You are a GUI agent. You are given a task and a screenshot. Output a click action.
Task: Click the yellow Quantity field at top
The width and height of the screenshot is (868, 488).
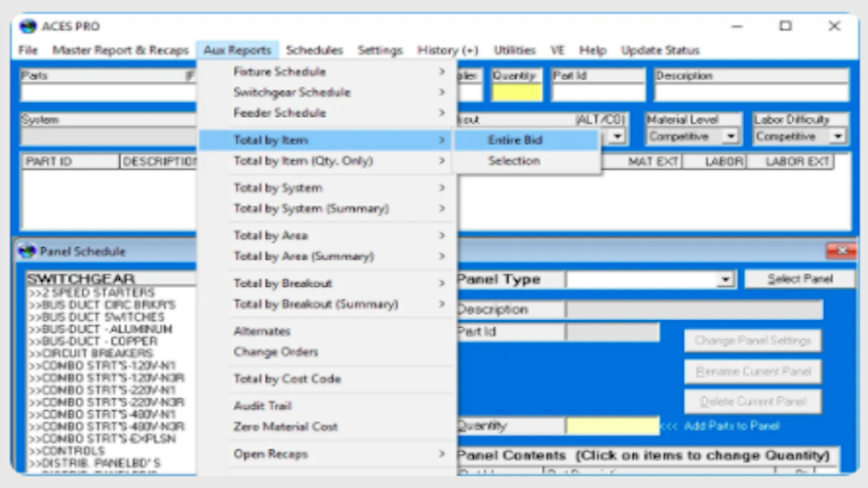[517, 93]
